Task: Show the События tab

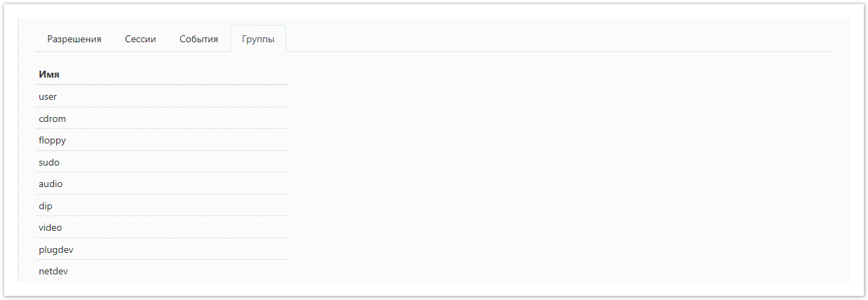Action: click(199, 39)
